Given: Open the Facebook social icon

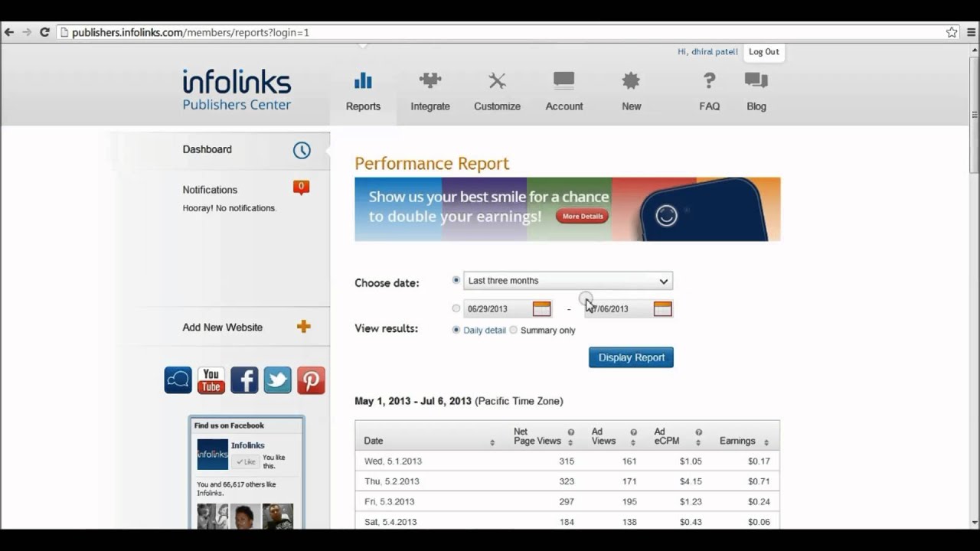Looking at the screenshot, I should pyautogui.click(x=244, y=380).
